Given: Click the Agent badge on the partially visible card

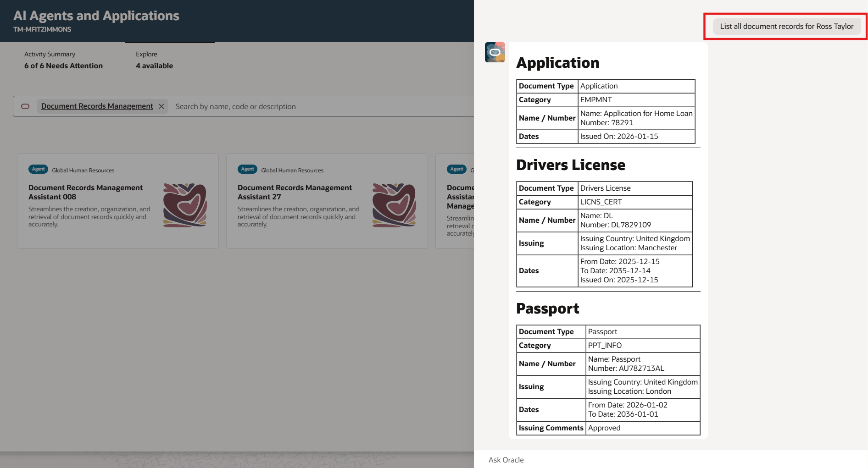Looking at the screenshot, I should click(456, 169).
